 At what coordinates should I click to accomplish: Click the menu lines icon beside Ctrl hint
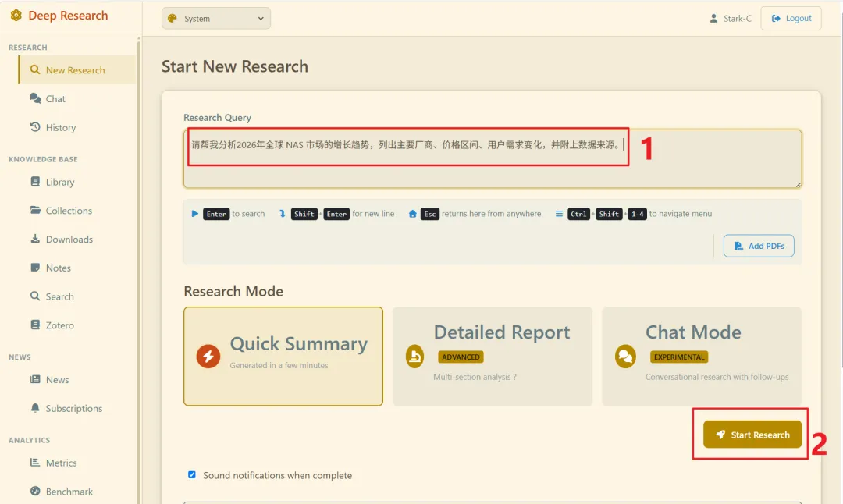tap(559, 214)
